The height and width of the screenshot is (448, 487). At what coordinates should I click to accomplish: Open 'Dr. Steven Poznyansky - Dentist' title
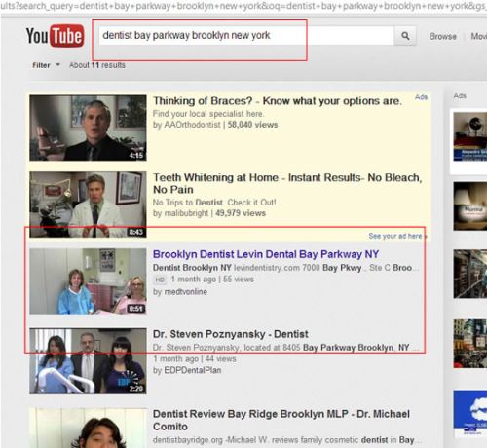(x=231, y=334)
